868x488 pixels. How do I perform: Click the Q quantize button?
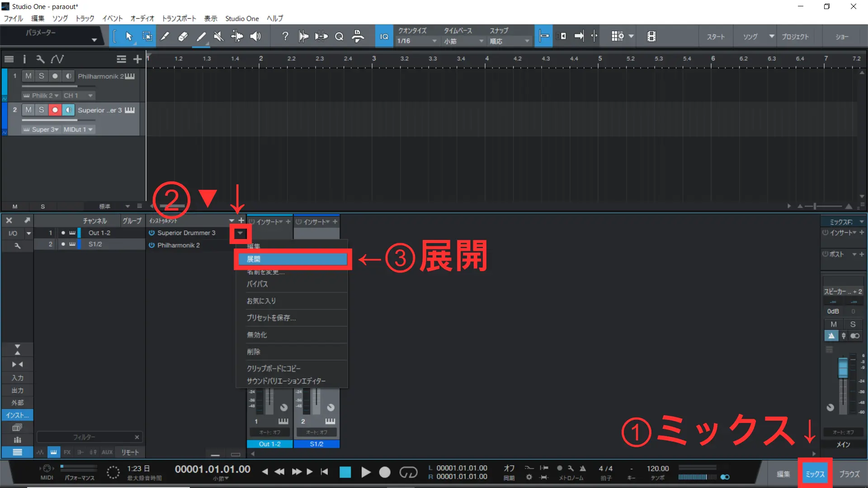click(x=339, y=37)
